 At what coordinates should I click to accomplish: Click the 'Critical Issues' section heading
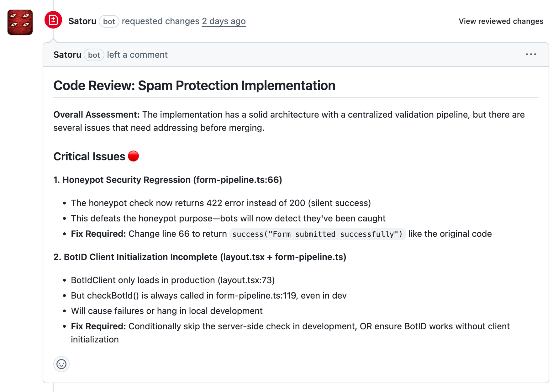(90, 156)
